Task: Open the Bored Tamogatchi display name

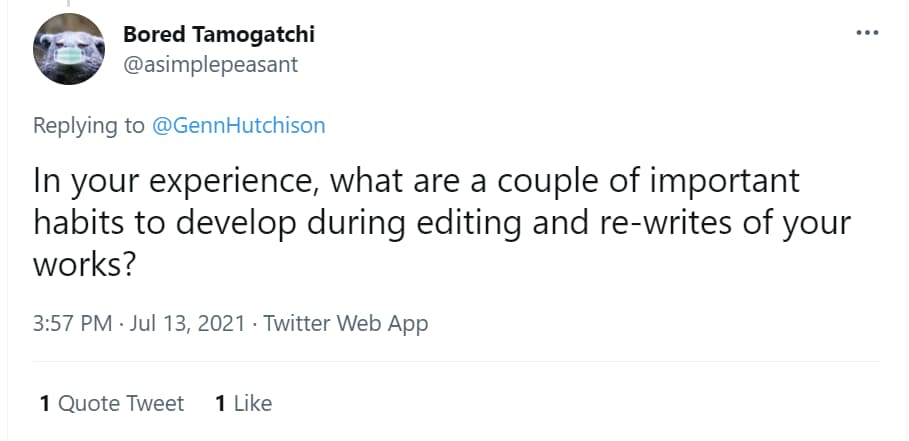Action: pyautogui.click(x=219, y=35)
